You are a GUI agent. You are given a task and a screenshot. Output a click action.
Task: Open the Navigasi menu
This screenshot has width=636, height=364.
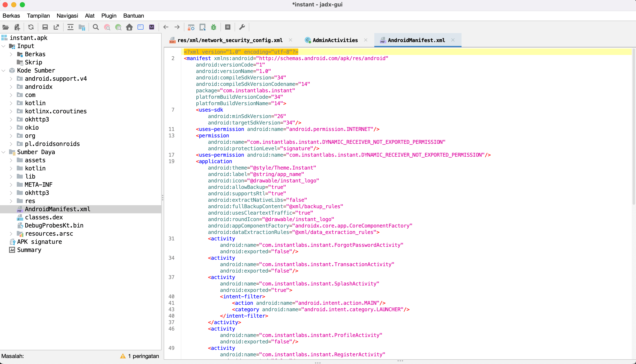pyautogui.click(x=67, y=16)
